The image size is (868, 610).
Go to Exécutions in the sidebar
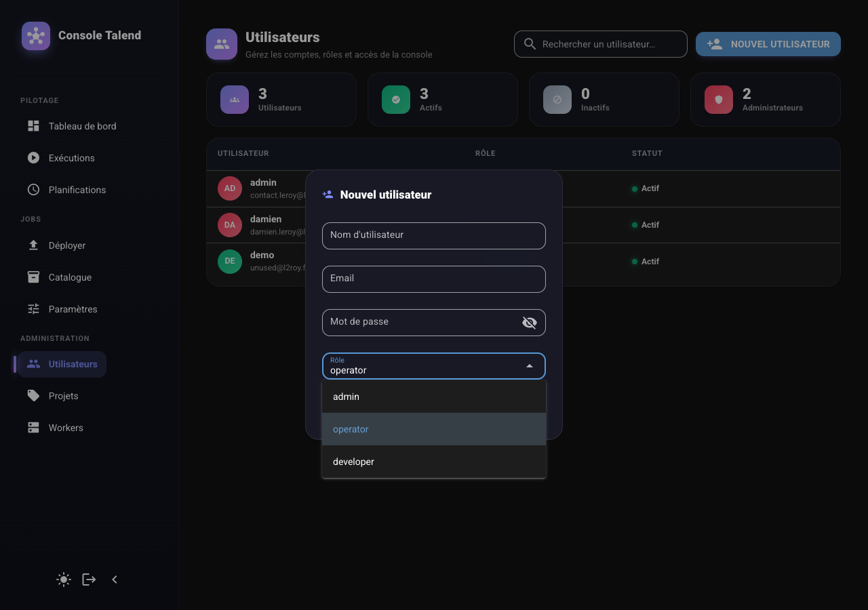72,158
